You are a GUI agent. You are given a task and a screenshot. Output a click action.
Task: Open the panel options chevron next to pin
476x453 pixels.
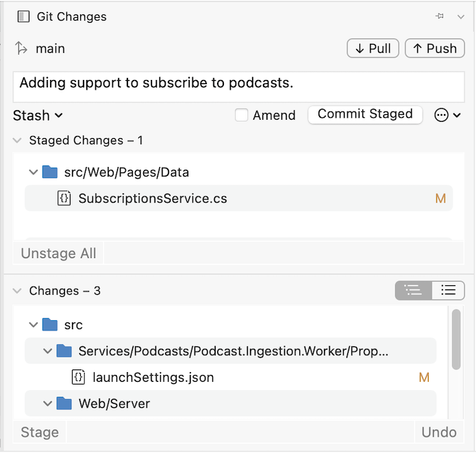coord(460,16)
